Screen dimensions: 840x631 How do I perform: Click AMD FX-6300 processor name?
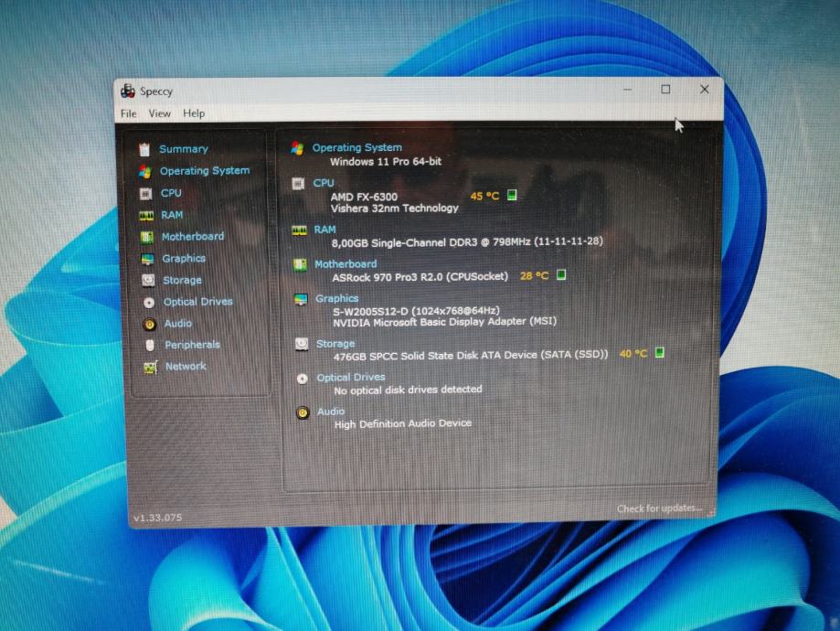click(364, 197)
